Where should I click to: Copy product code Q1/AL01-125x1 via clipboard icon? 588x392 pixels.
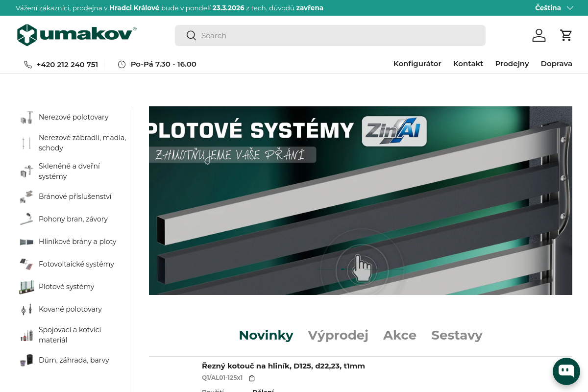pos(252,378)
